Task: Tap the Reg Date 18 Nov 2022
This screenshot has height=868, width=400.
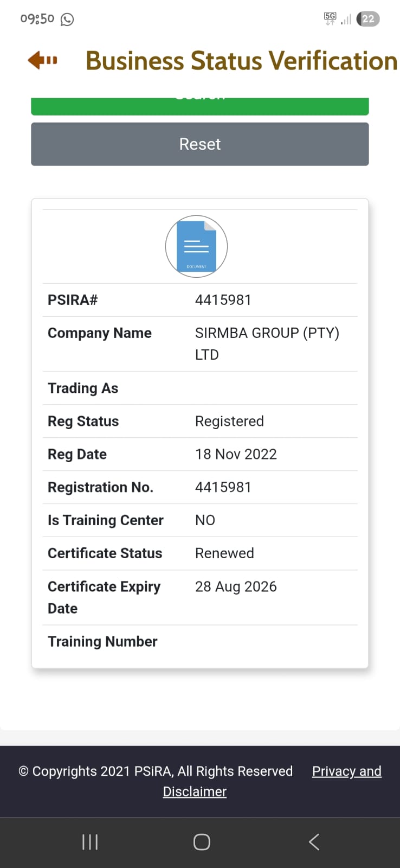Action: tap(236, 454)
